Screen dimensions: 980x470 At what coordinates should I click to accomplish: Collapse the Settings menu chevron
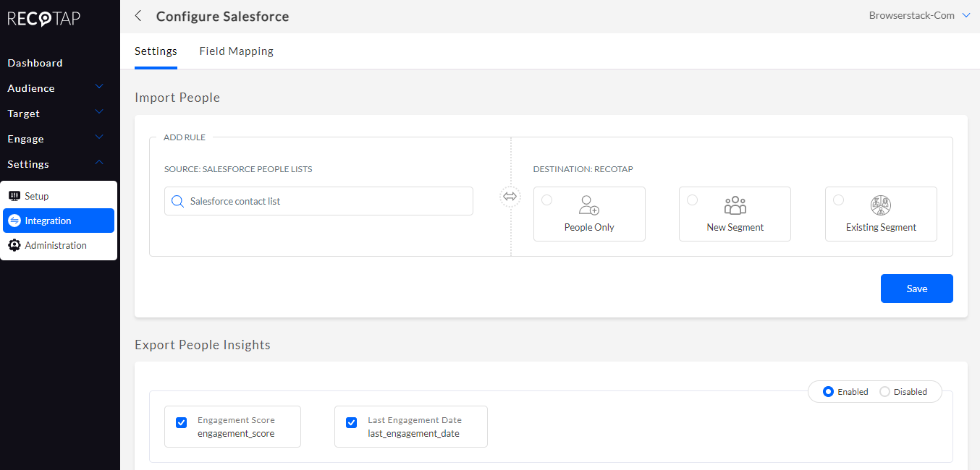click(x=99, y=163)
